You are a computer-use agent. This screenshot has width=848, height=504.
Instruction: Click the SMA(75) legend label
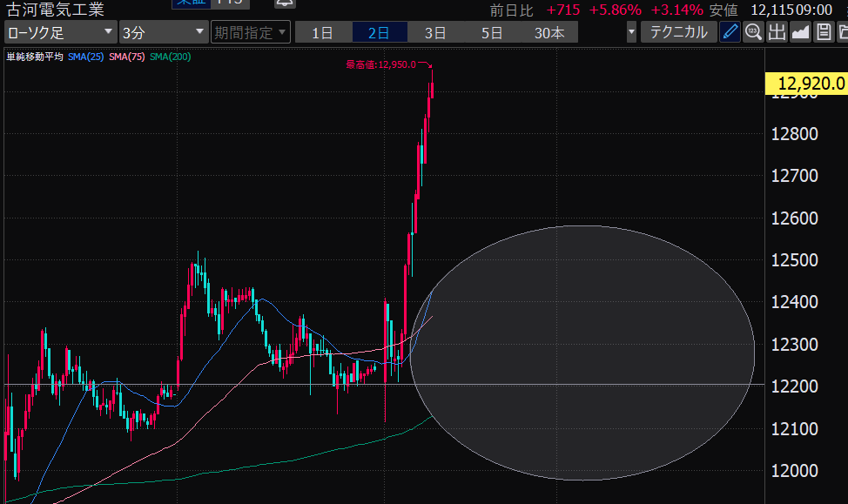tap(126, 57)
